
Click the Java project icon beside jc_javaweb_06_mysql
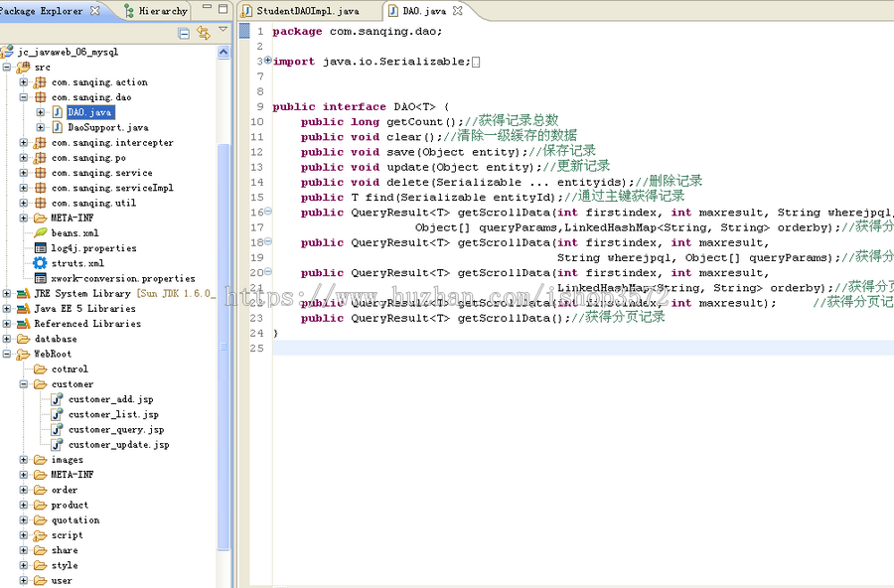(10, 51)
